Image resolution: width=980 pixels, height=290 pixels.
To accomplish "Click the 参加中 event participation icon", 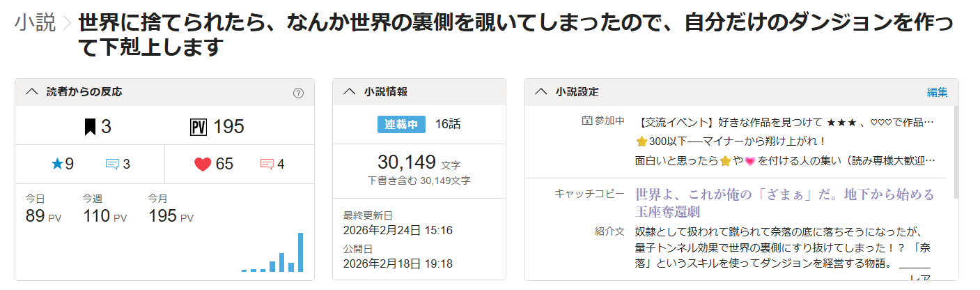I will [x=586, y=121].
